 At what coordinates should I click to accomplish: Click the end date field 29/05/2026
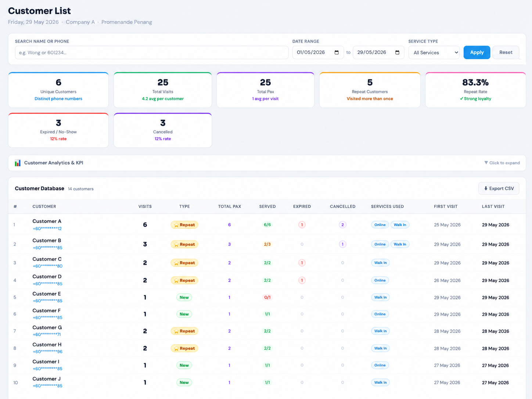point(378,53)
